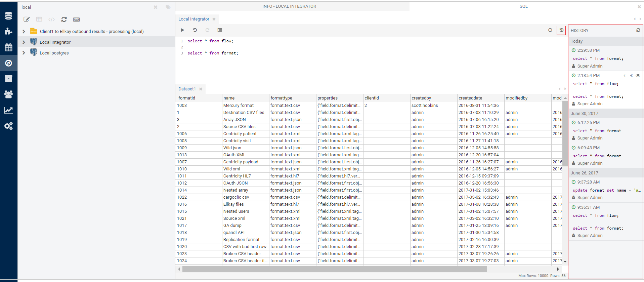Refresh the HISTORY panel
Screen dimensions: 644x282
[638, 30]
